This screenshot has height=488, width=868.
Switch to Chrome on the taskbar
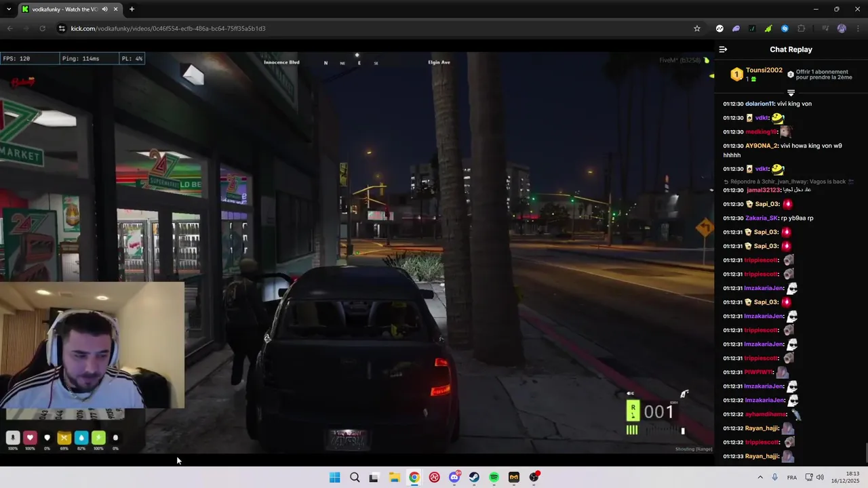[x=414, y=477]
